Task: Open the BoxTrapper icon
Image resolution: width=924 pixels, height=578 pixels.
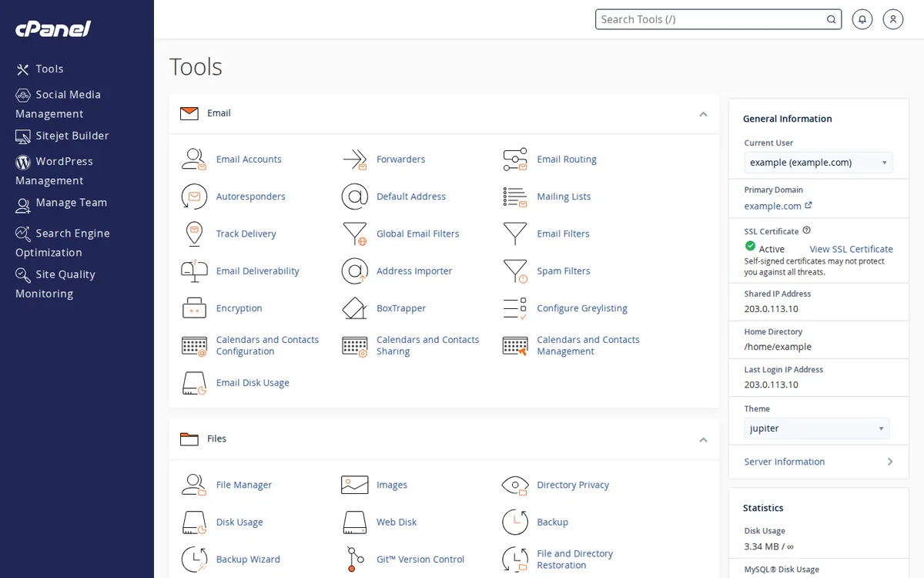Action: click(x=354, y=308)
